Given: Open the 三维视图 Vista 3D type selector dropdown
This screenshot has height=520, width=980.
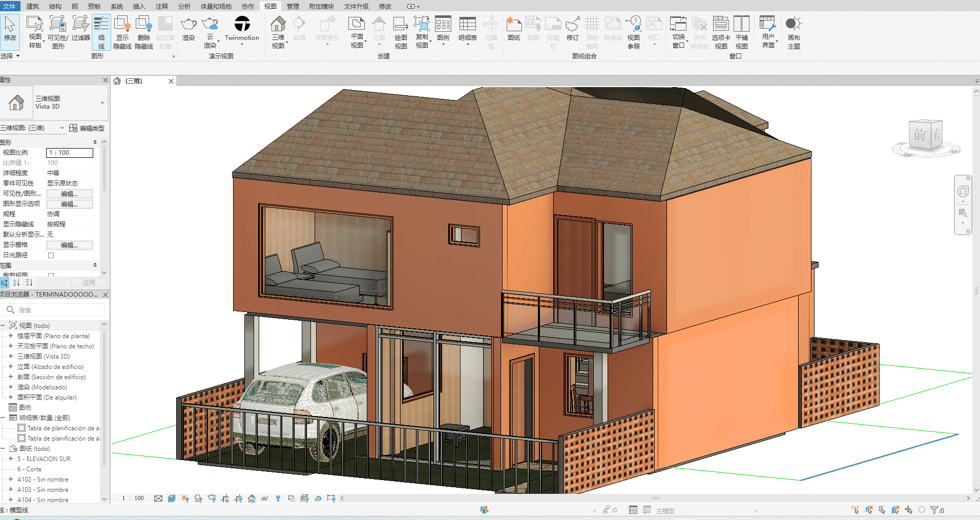Looking at the screenshot, I should [x=102, y=103].
